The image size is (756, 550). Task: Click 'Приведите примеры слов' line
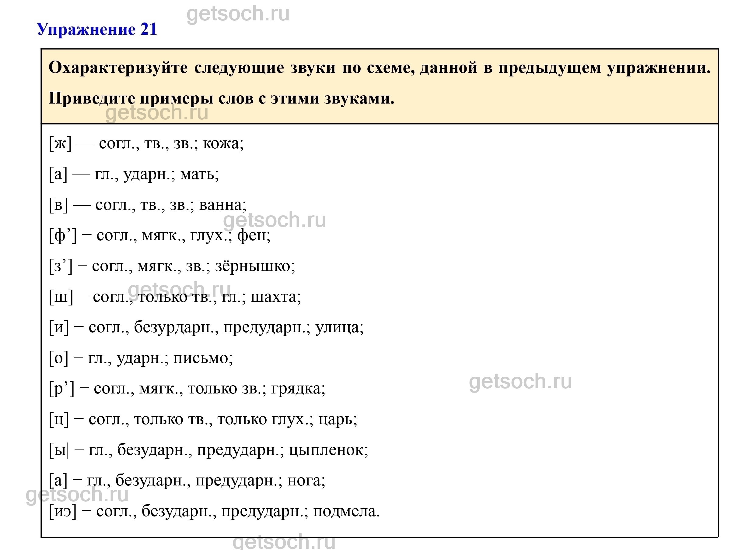pyautogui.click(x=221, y=98)
